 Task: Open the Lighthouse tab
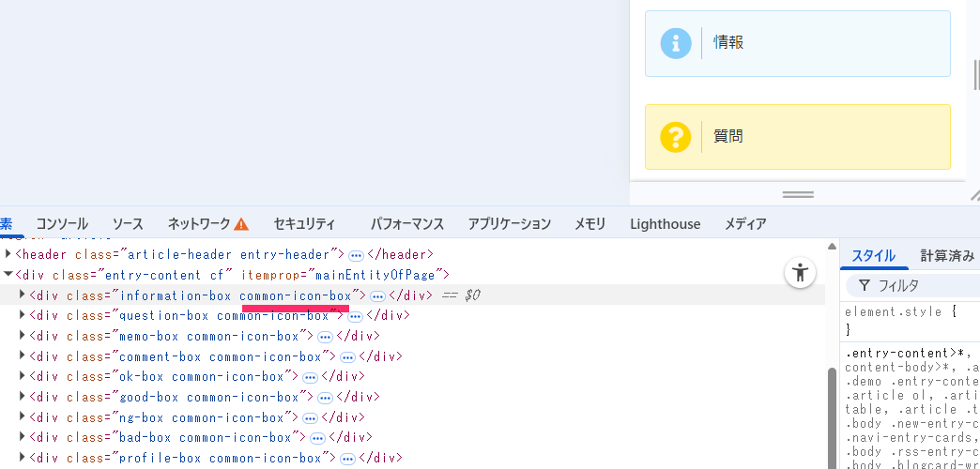click(665, 223)
